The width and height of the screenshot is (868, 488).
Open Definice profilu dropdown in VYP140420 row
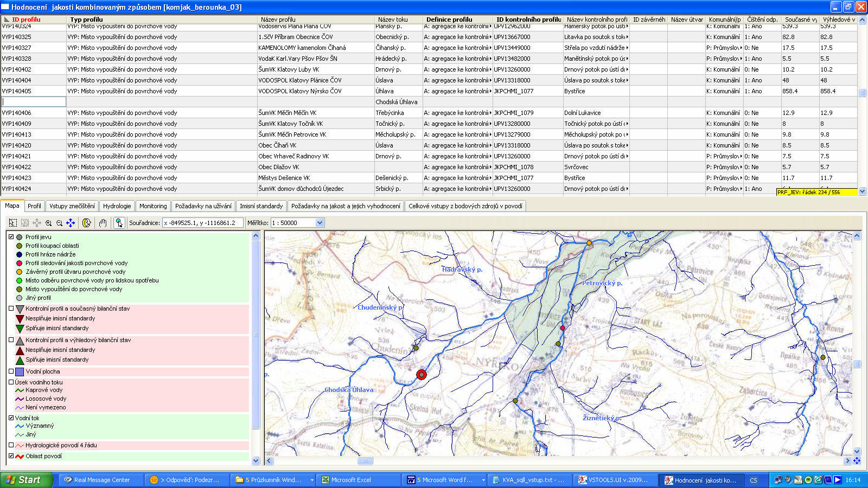[490, 145]
